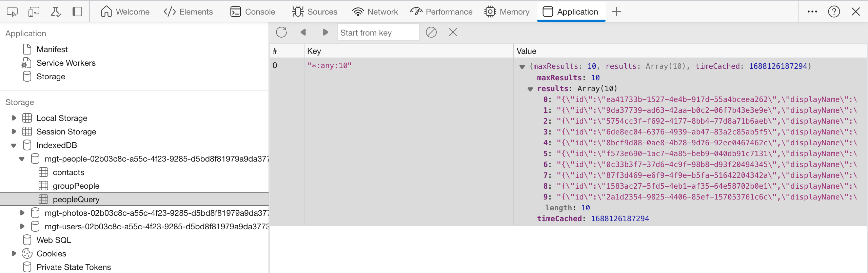Open the Network tab

pos(375,12)
